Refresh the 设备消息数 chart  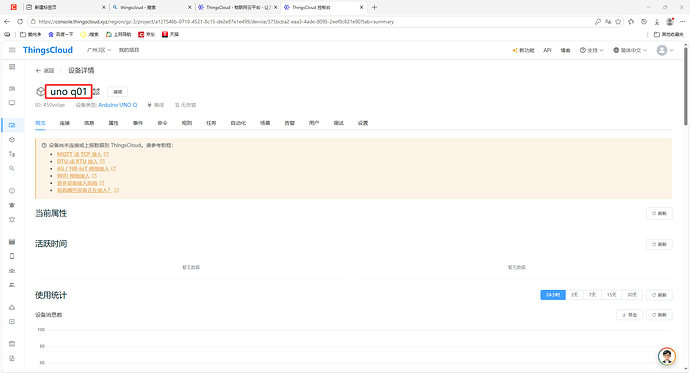(659, 315)
